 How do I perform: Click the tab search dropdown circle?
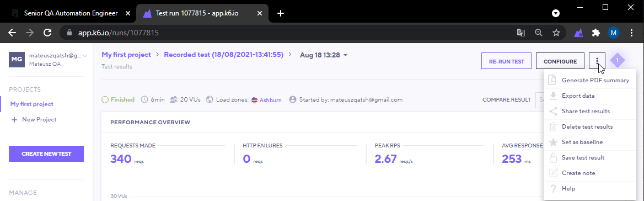555,13
